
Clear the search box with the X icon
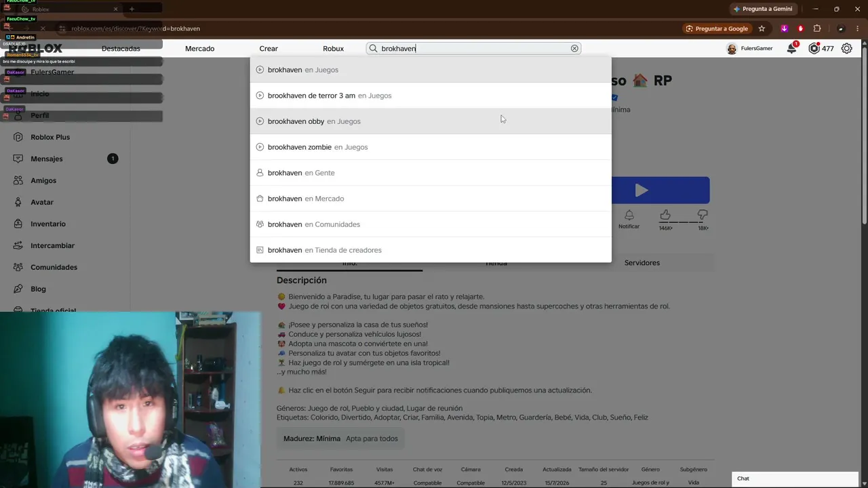coord(574,48)
